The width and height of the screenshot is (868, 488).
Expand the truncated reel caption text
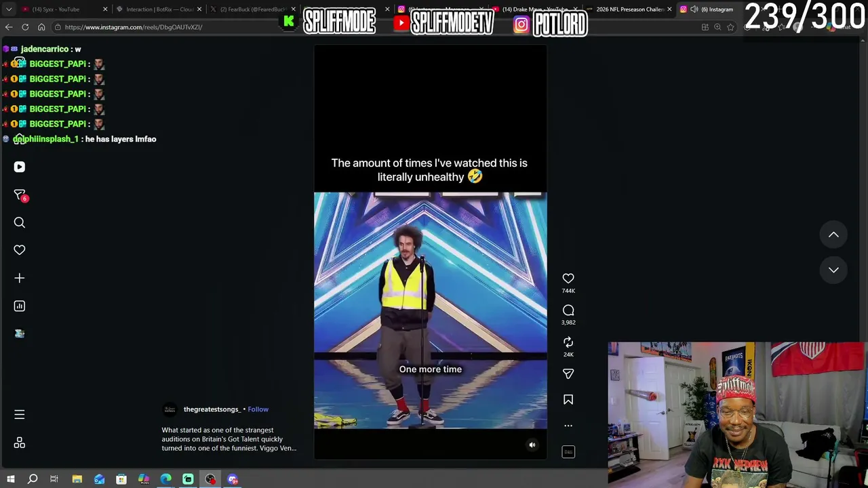[229, 439]
